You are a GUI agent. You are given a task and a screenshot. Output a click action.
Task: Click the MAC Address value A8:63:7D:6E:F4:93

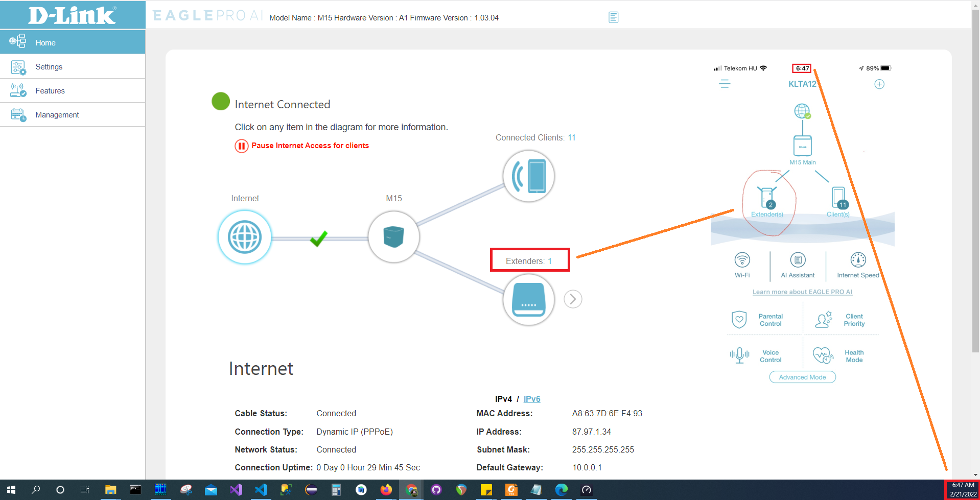pyautogui.click(x=607, y=413)
